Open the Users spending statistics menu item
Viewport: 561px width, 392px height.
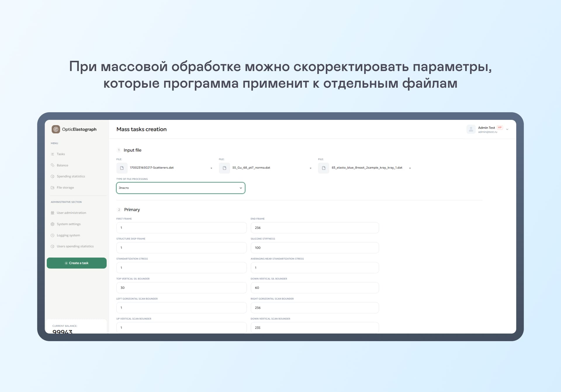[x=75, y=246]
